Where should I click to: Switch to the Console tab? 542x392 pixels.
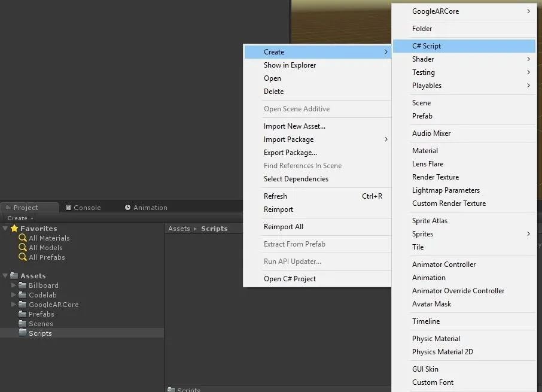pos(83,208)
